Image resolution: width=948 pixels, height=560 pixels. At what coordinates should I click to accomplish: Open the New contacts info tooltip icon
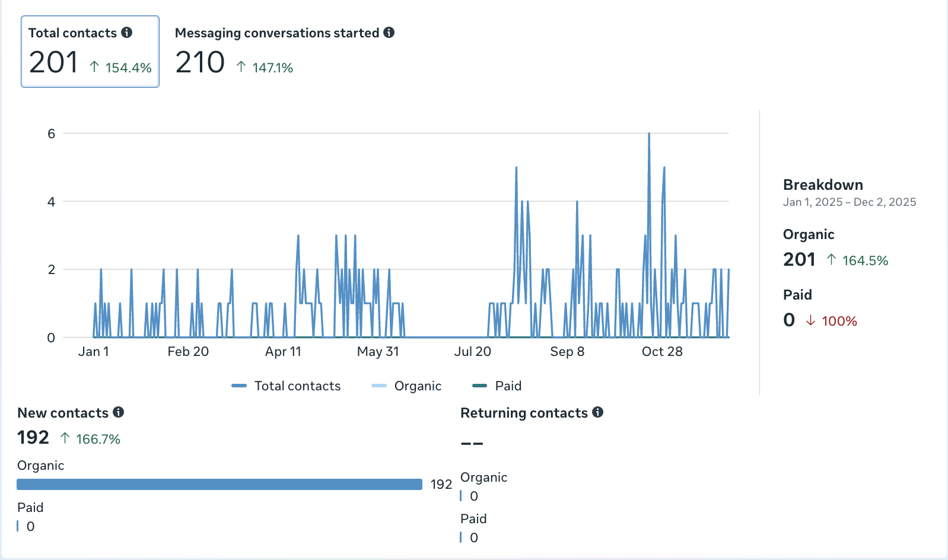(x=119, y=412)
